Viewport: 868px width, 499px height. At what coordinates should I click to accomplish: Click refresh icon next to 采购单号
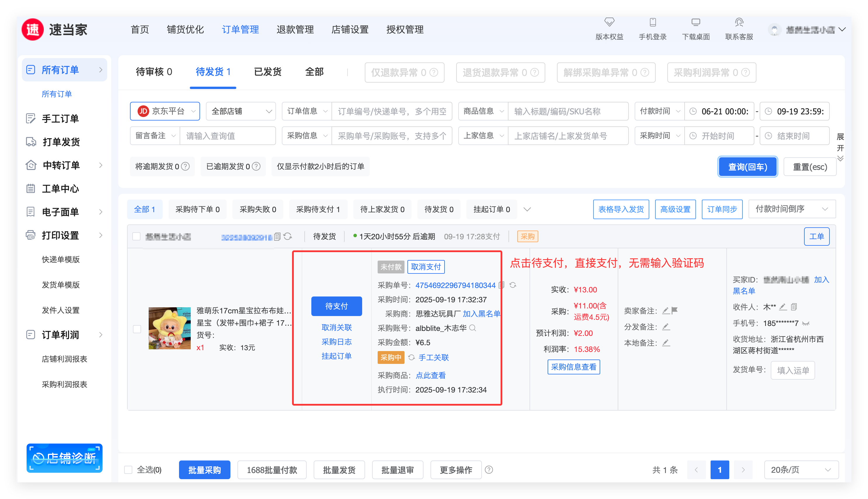point(513,285)
